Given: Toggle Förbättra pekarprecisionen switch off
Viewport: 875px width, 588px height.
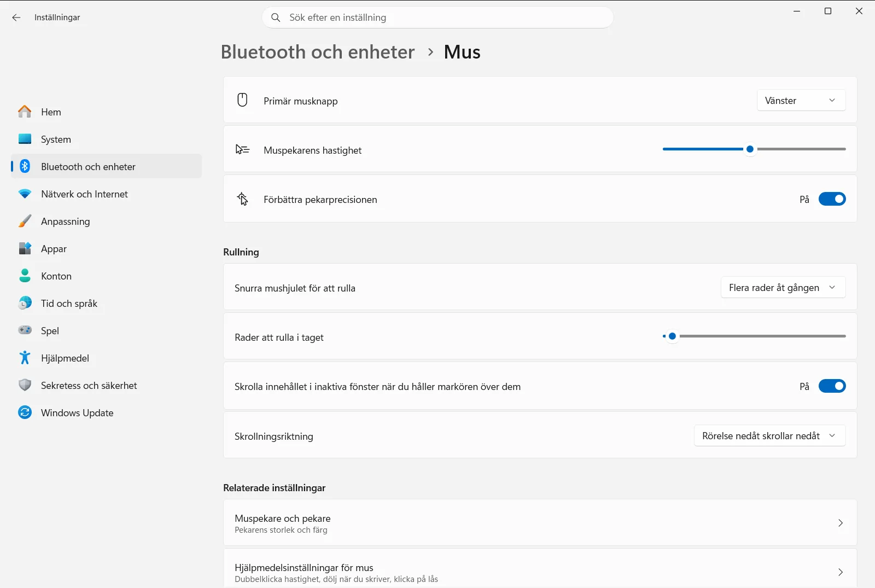Looking at the screenshot, I should (x=832, y=199).
